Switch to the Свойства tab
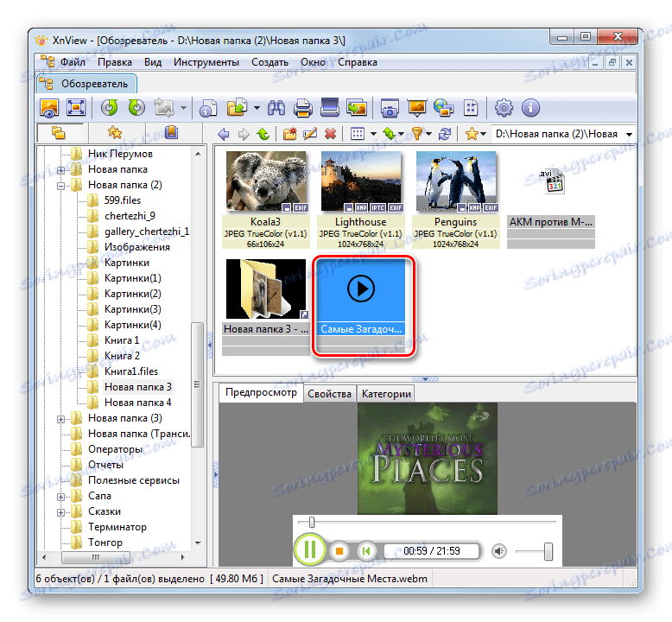This screenshot has width=672, height=622. pos(329,394)
